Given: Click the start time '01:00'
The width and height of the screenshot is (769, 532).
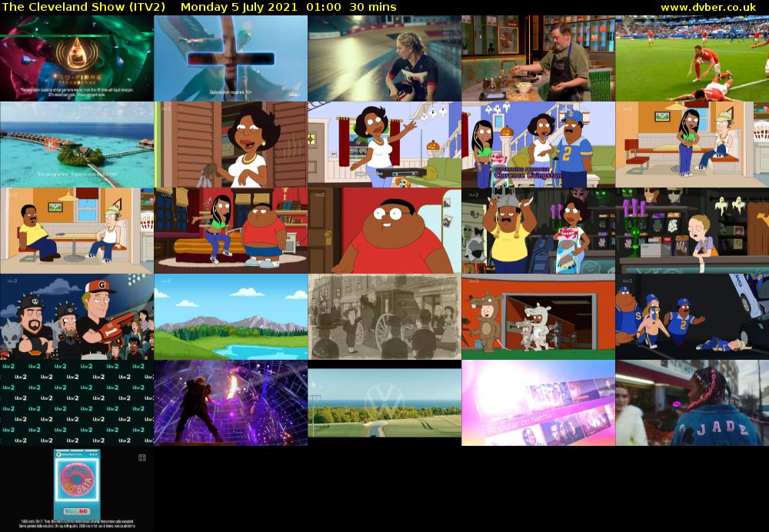Looking at the screenshot, I should 323,8.
